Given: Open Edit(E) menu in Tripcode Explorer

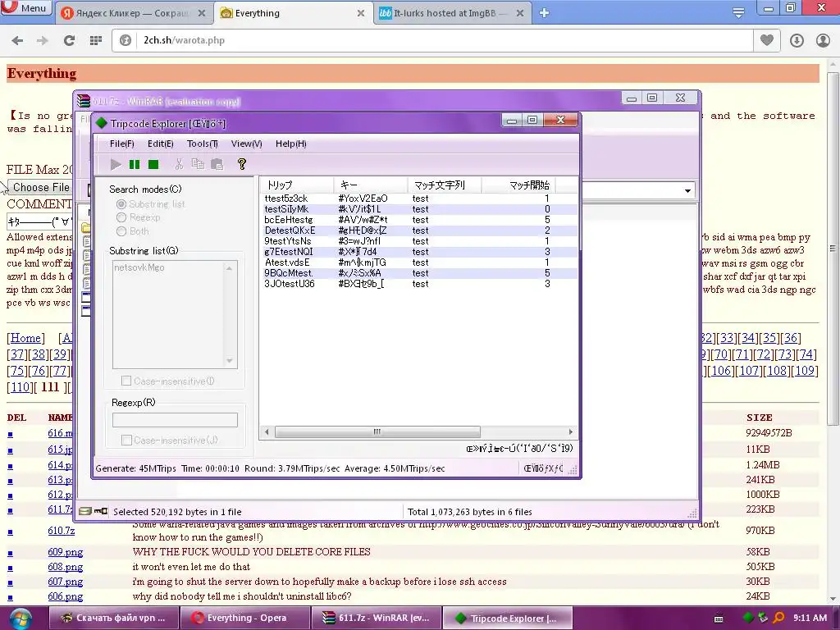Looking at the screenshot, I should click(x=160, y=144).
